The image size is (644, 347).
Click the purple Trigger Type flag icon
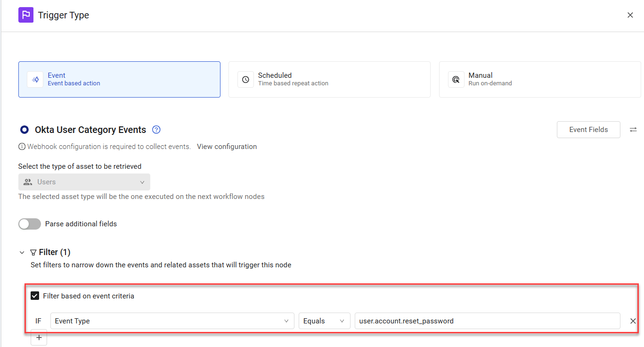tap(26, 15)
